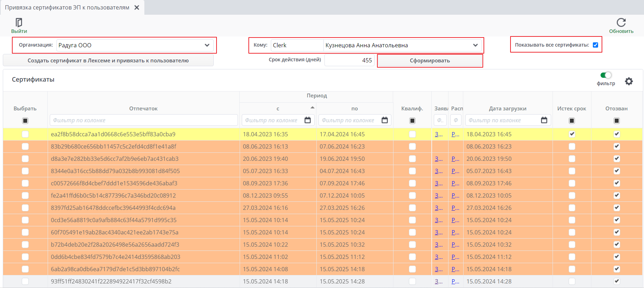This screenshot has height=288, width=644.
Task: Click Квалиф. column header
Action: 412,109
